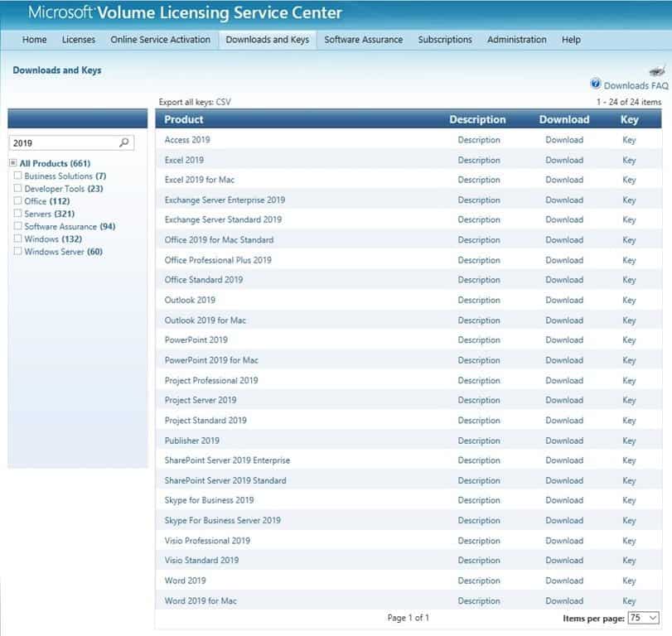
Task: Click the product search text field
Action: 63,142
